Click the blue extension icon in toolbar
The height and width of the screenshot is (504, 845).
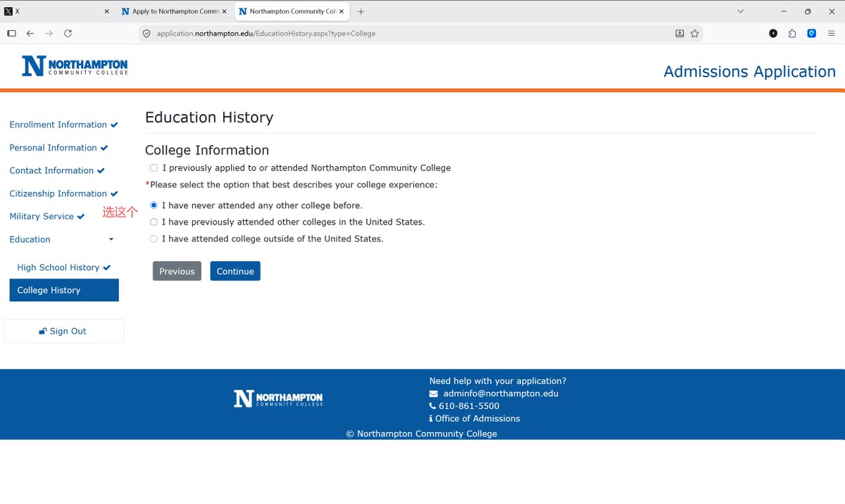(811, 33)
